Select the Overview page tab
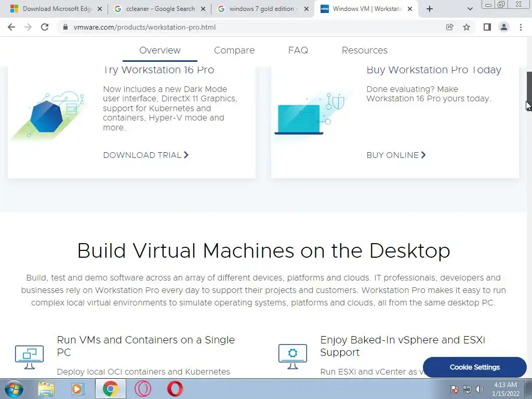Image resolution: width=532 pixels, height=399 pixels. coord(160,50)
